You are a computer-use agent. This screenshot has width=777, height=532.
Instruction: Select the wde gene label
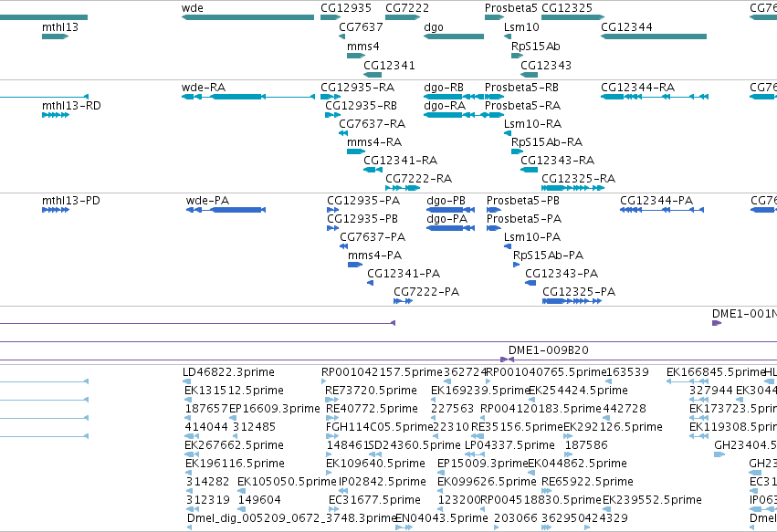click(193, 8)
